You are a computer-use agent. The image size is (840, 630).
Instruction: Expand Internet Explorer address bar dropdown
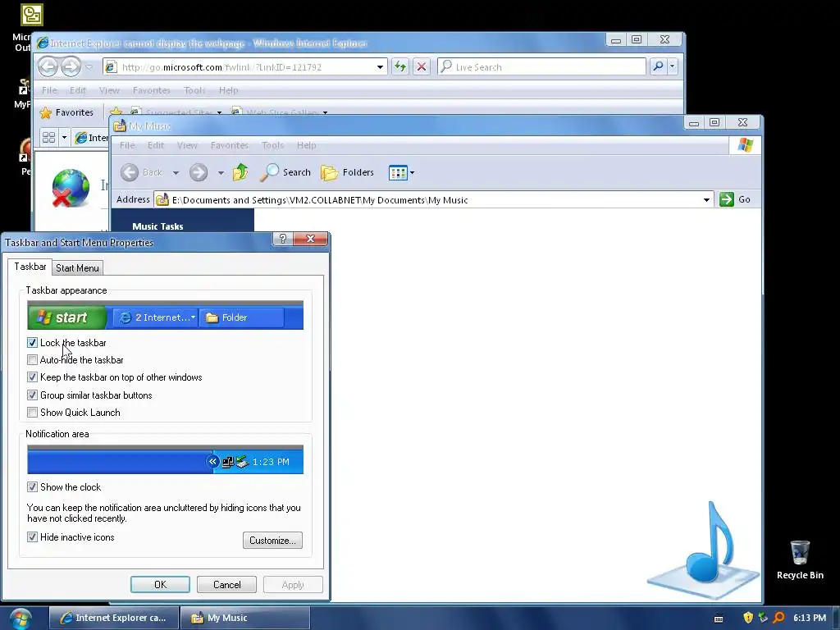pos(380,67)
